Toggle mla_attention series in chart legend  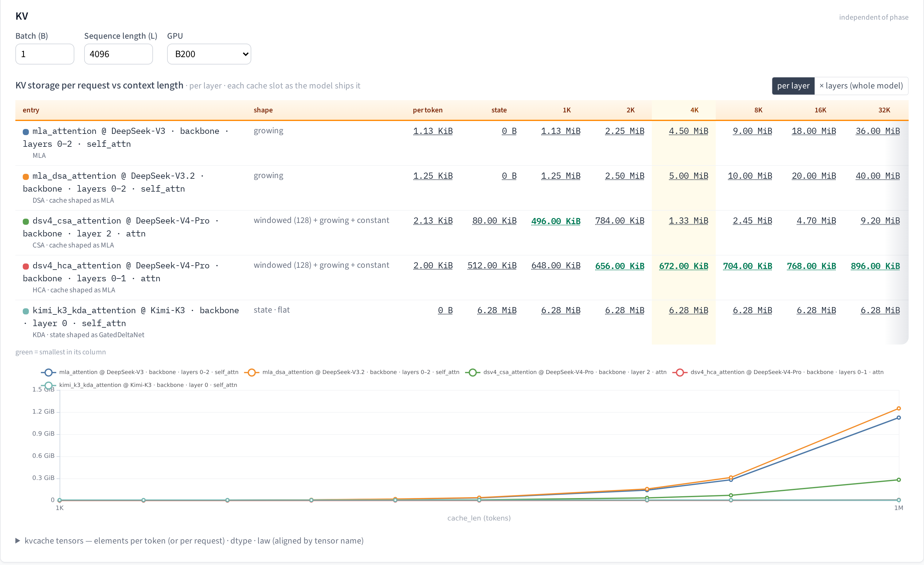[139, 372]
